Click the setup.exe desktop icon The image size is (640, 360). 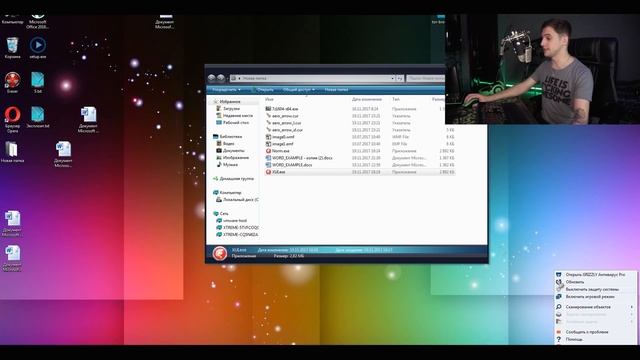[38, 48]
